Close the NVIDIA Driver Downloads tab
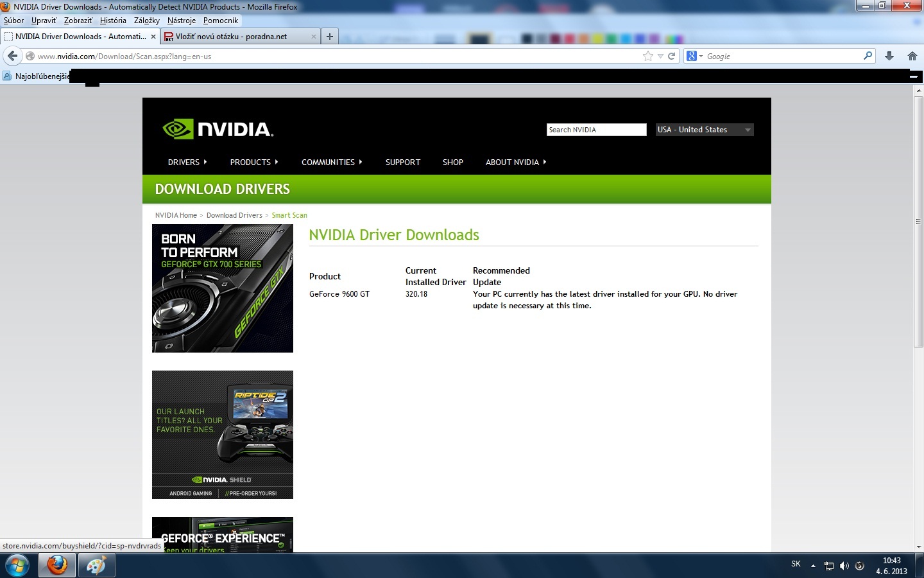Screen dimensions: 924x578 [153, 37]
